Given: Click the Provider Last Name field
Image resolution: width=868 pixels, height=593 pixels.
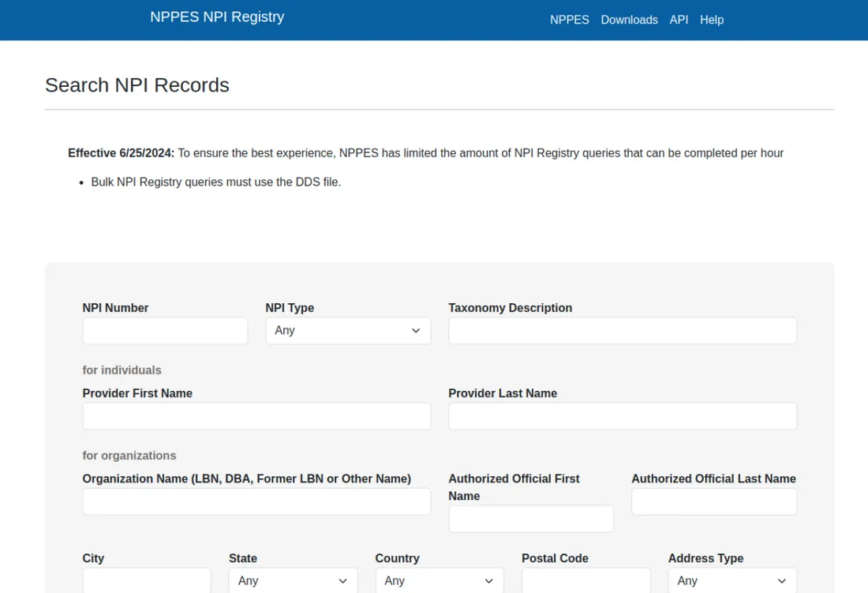Looking at the screenshot, I should (x=623, y=416).
